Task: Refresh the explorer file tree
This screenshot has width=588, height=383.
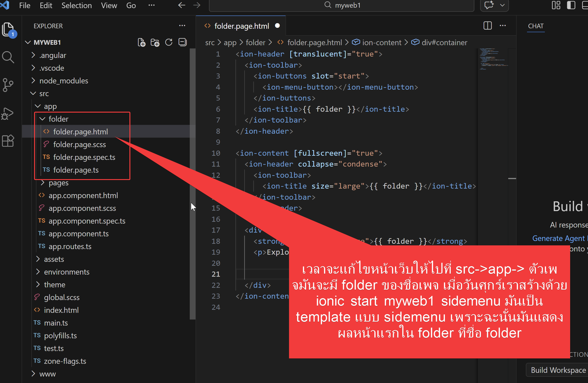Action: pyautogui.click(x=169, y=42)
